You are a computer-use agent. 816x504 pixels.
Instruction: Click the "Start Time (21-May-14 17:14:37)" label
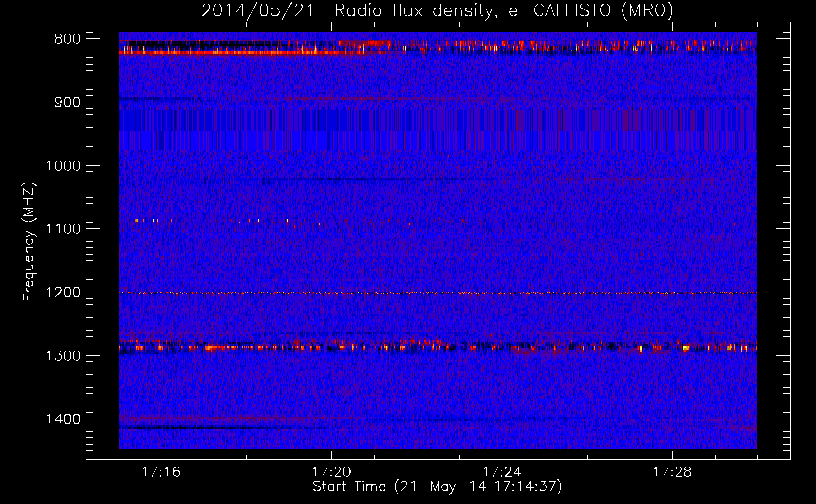click(x=437, y=487)
